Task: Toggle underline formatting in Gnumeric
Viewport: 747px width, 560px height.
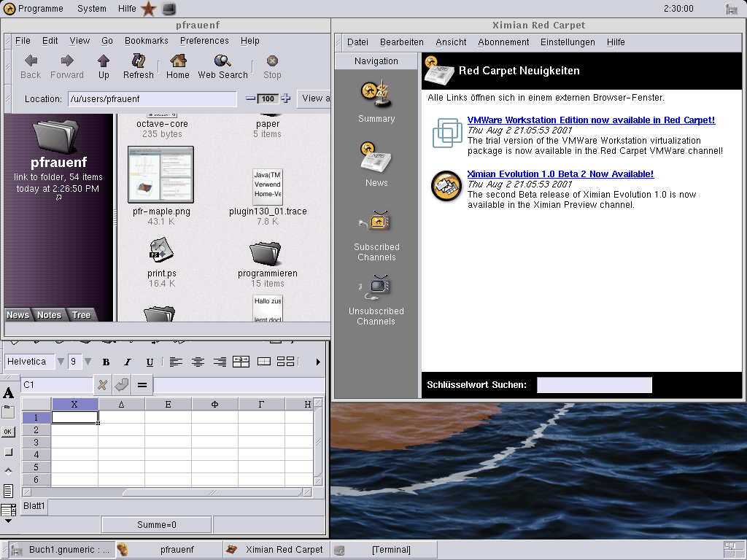Action: coord(150,362)
